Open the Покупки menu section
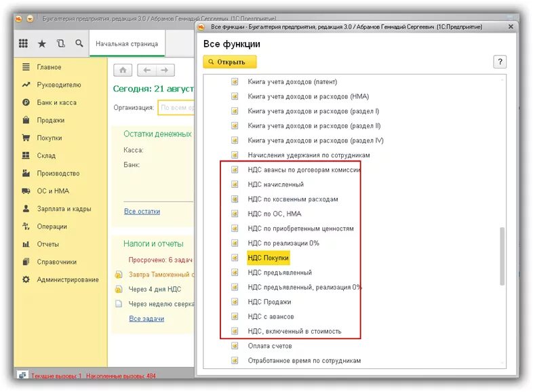 click(x=50, y=138)
